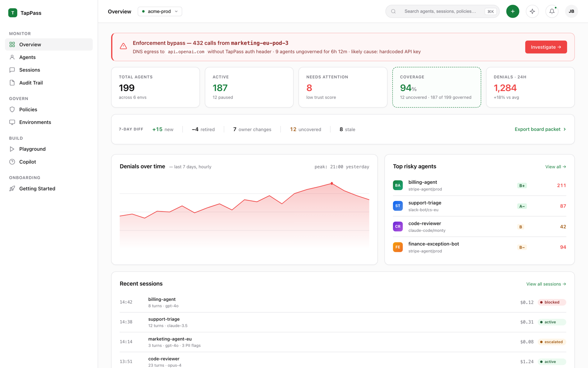Open Overview grid icon in sidebar
The image size is (588, 368).
click(x=12, y=45)
